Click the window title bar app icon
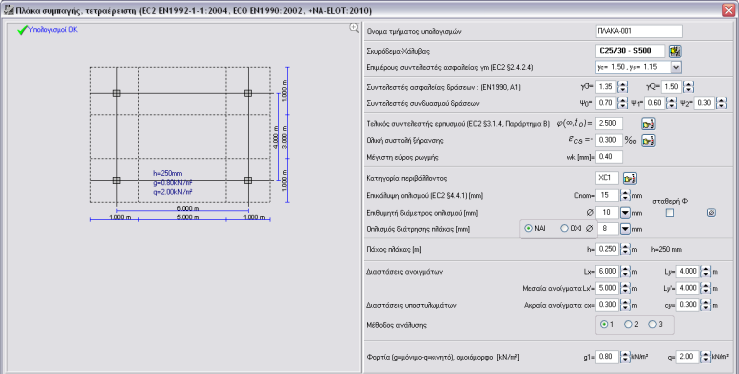Screen dimensions: 739x374 [x=8, y=9]
